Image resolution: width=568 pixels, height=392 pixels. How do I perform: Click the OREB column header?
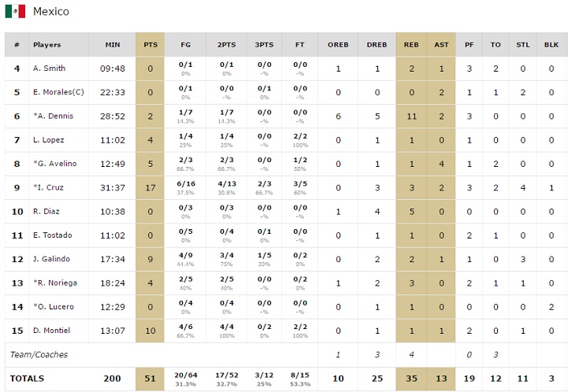pyautogui.click(x=338, y=45)
